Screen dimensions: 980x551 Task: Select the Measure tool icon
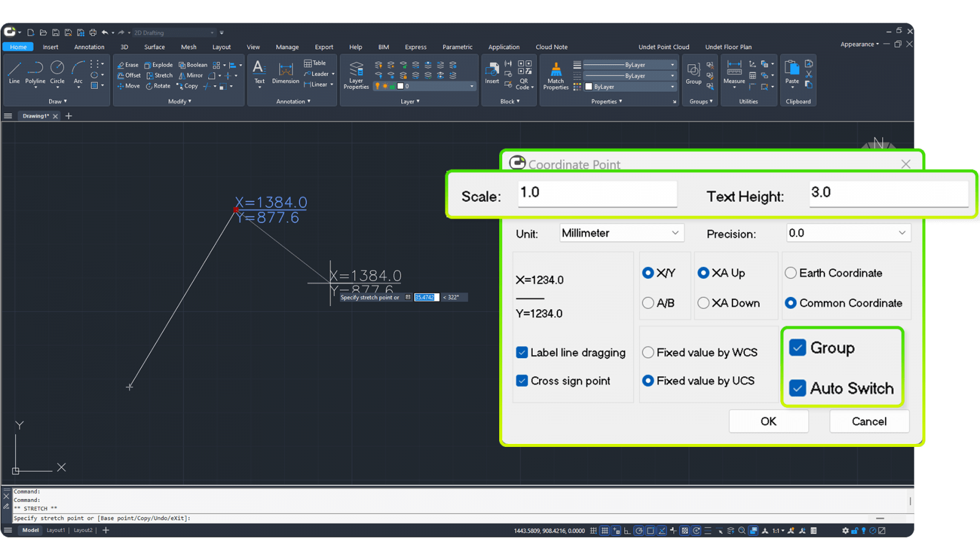734,69
